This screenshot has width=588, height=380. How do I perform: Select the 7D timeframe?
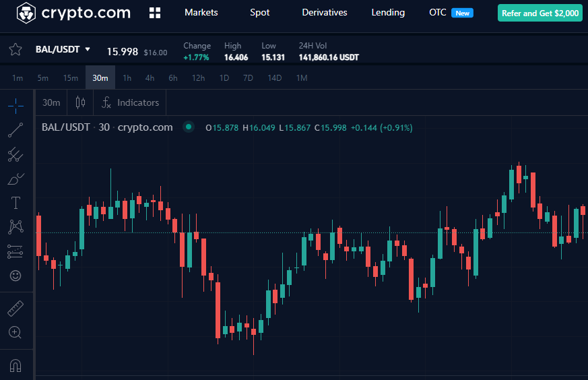pos(248,78)
